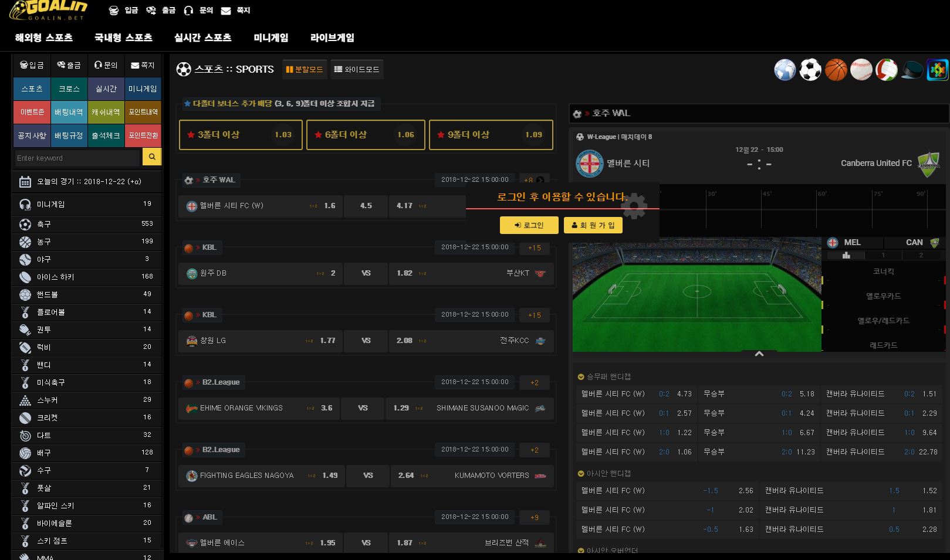Filter by the ice hockey puck icon

912,70
